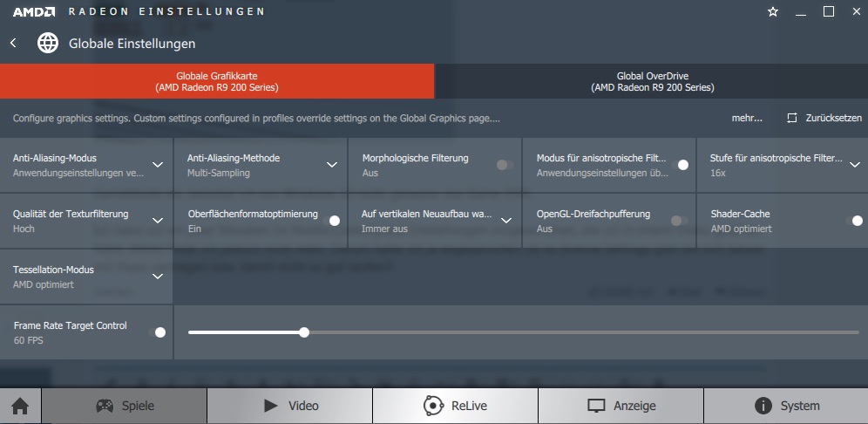Maximize the Radeon Einstellungen window

pos(829,11)
